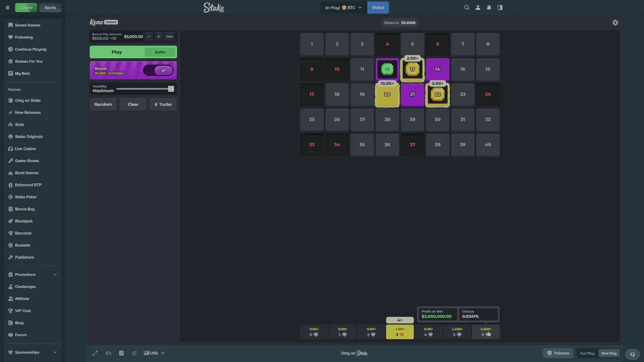Open the user account icon

pyautogui.click(x=478, y=8)
